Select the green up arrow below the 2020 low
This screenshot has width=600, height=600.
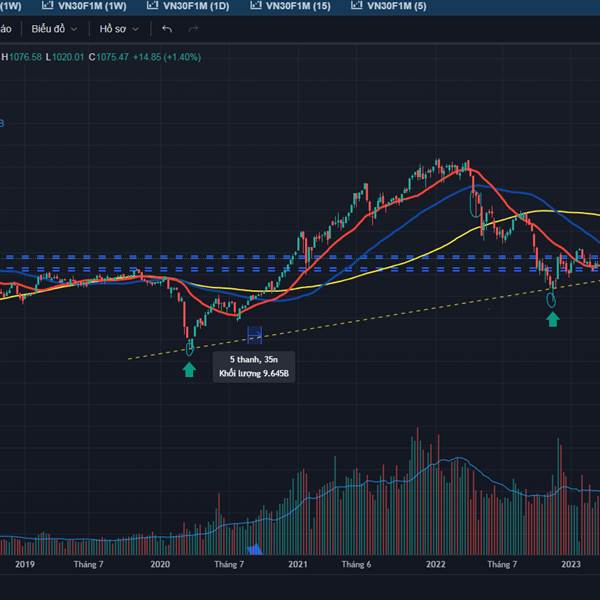[x=189, y=370]
